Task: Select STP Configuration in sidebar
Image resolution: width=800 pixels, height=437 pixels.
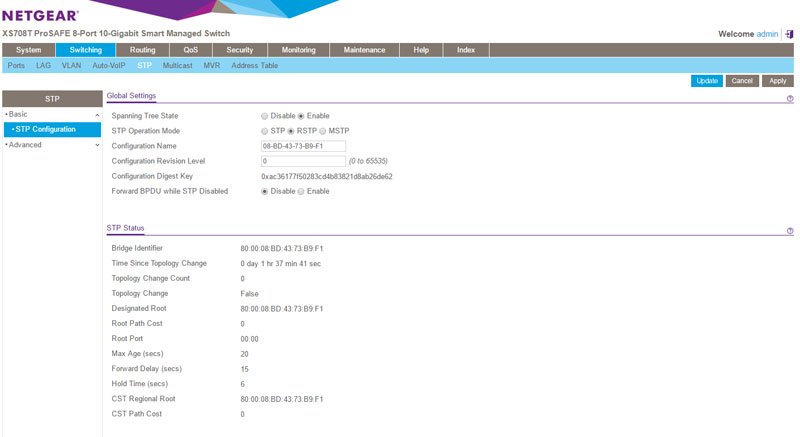Action: click(52, 130)
